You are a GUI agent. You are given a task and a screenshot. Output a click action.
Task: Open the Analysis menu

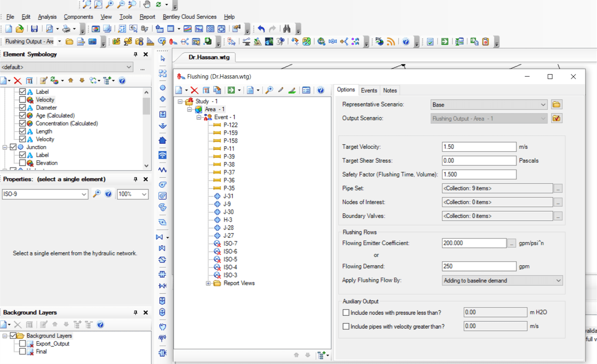47,17
